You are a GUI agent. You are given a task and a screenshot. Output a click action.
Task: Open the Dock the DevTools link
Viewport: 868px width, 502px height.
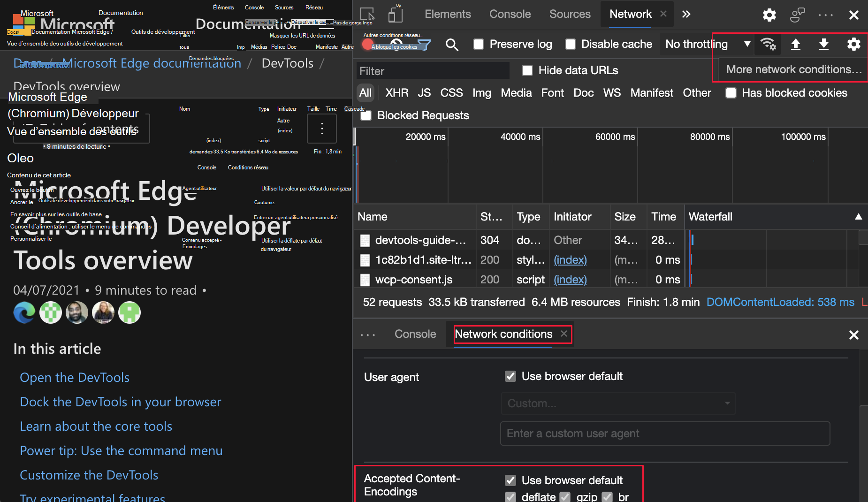point(121,402)
